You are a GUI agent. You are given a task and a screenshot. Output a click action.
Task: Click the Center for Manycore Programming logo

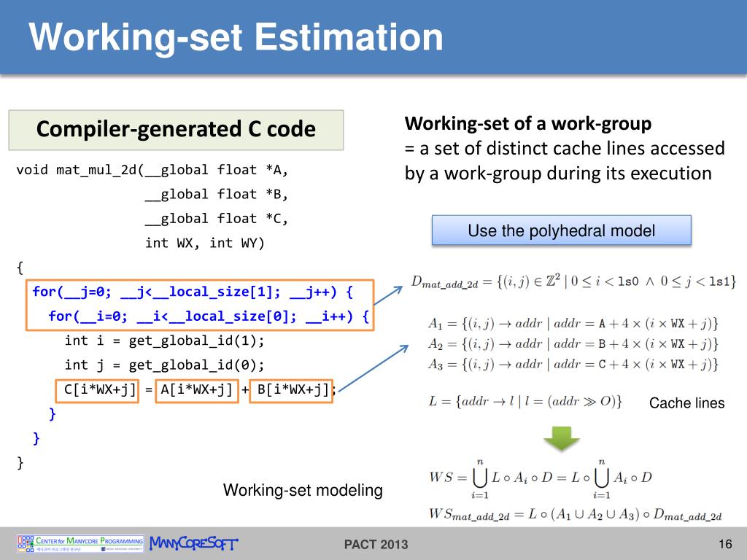tap(80, 543)
